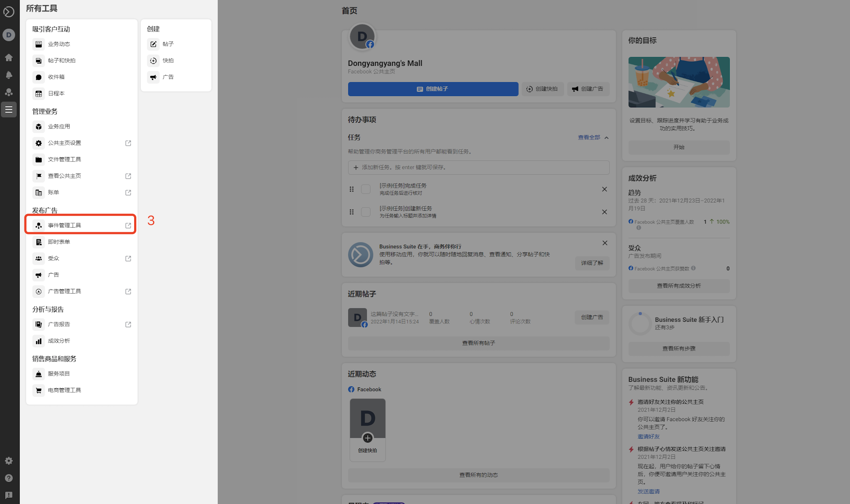Click 账单 billing icon
This screenshot has width=850, height=504.
(x=38, y=192)
